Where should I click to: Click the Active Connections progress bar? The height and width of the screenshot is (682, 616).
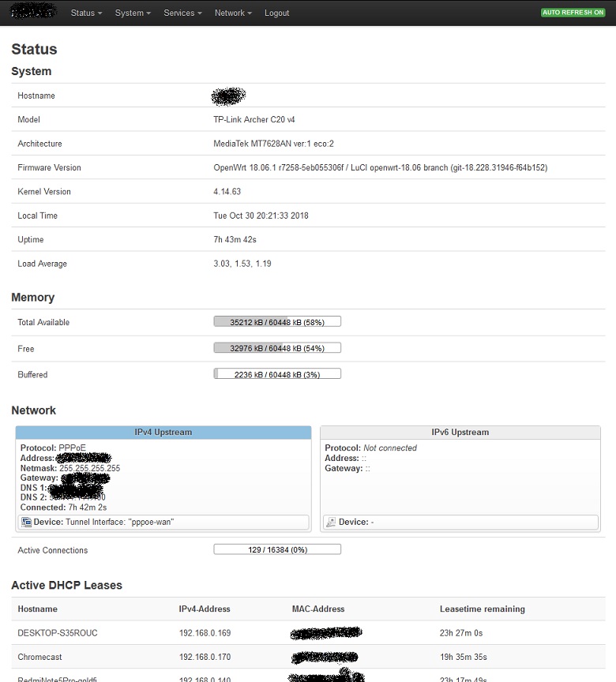277,549
